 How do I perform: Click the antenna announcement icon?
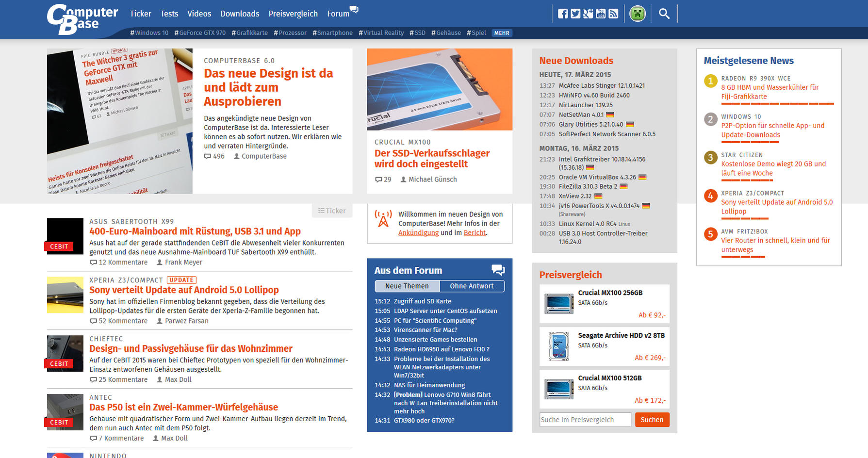(383, 219)
